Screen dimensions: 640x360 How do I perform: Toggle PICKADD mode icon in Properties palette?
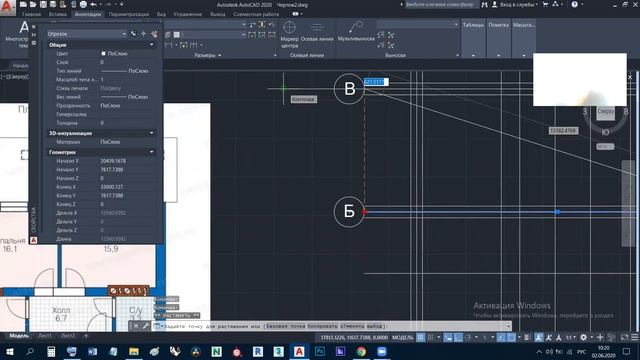tap(133, 34)
